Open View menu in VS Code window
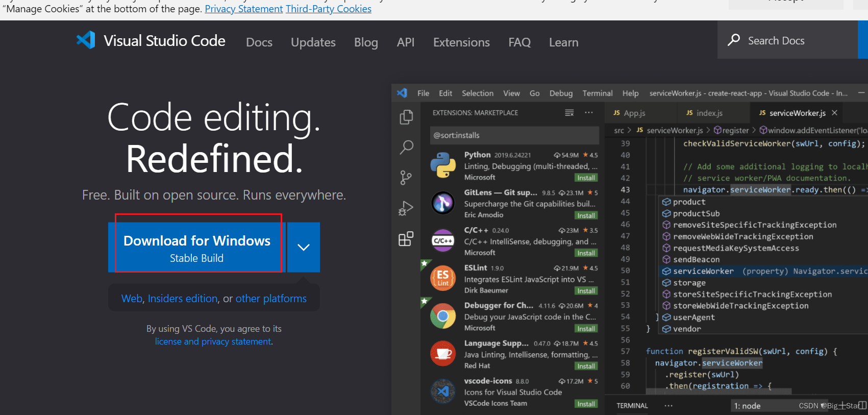Viewport: 868px width, 415px height. 511,93
